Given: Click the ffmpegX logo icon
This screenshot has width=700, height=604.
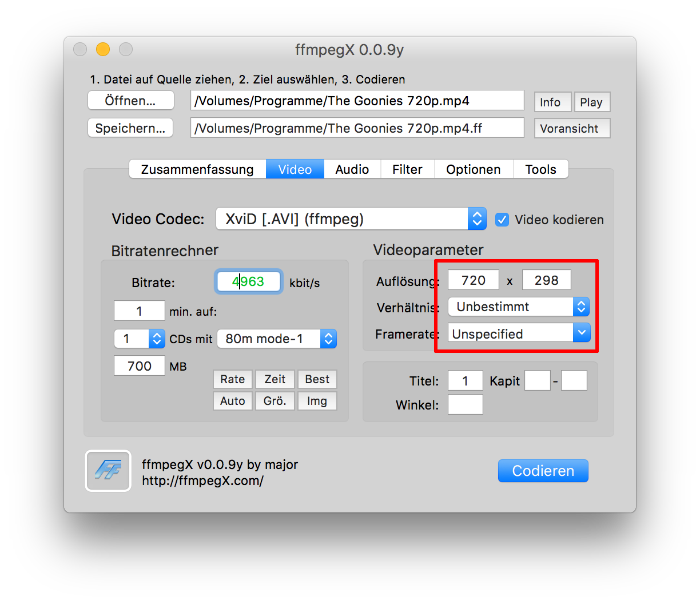Looking at the screenshot, I should [108, 471].
